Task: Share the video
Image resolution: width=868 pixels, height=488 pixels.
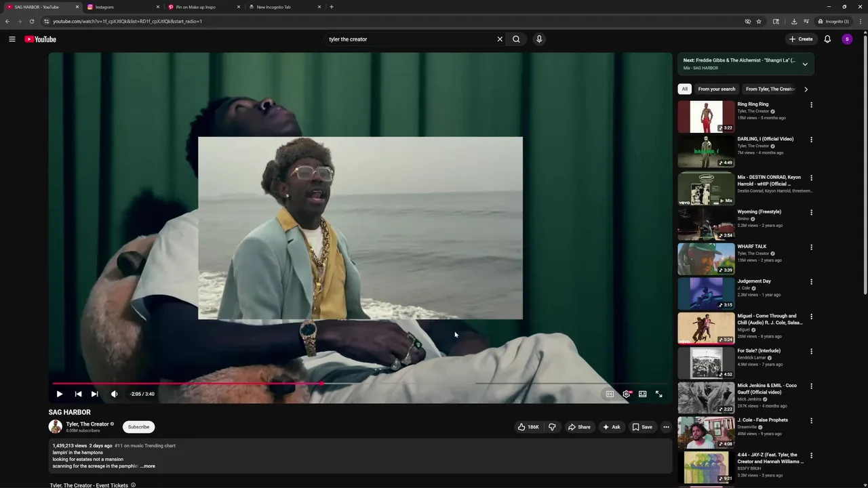Action: coord(579,427)
